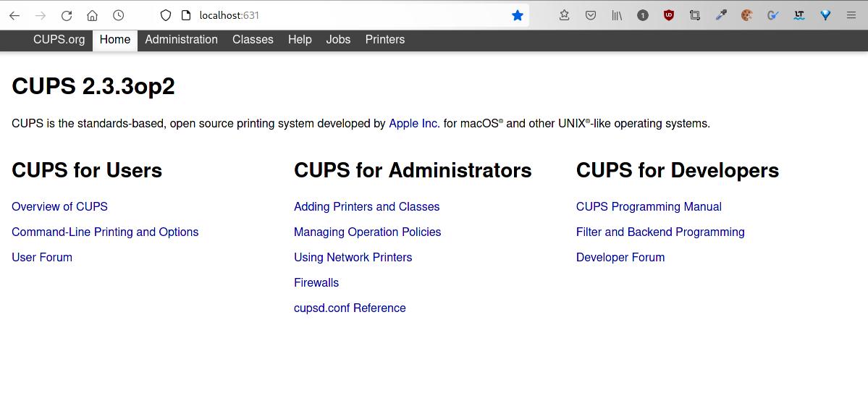Screen dimensions: 868x396
Task: Open Using Network Printers link
Action: (x=353, y=258)
